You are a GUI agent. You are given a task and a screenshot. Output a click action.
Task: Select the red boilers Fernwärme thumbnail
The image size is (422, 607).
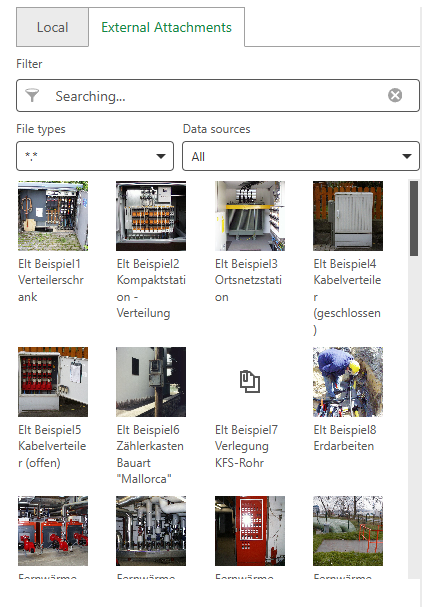tap(53, 531)
